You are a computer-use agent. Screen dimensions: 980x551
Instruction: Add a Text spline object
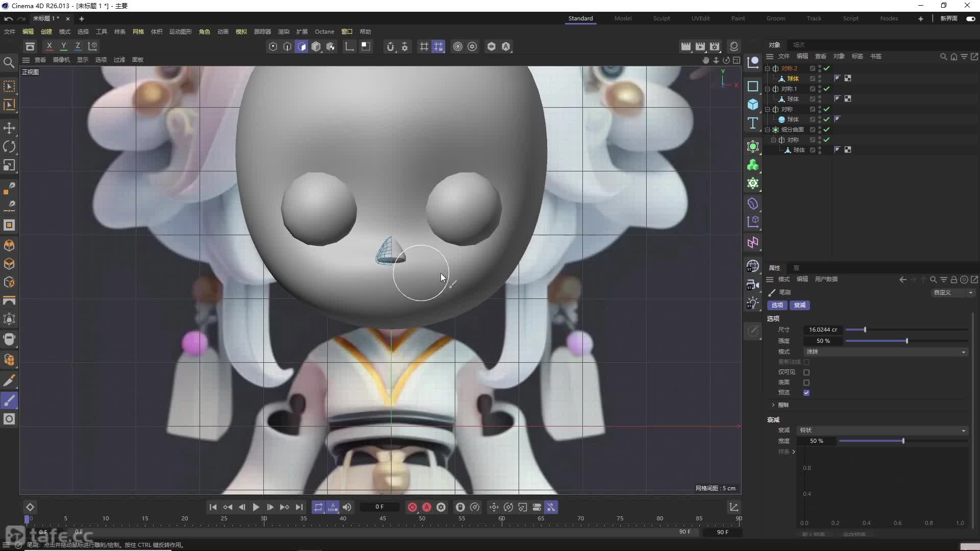click(x=753, y=123)
